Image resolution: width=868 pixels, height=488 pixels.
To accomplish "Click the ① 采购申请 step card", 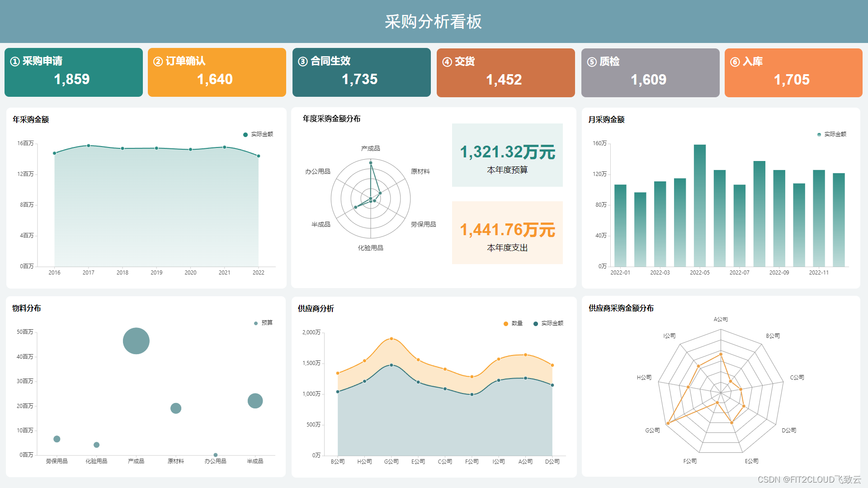I will [73, 72].
